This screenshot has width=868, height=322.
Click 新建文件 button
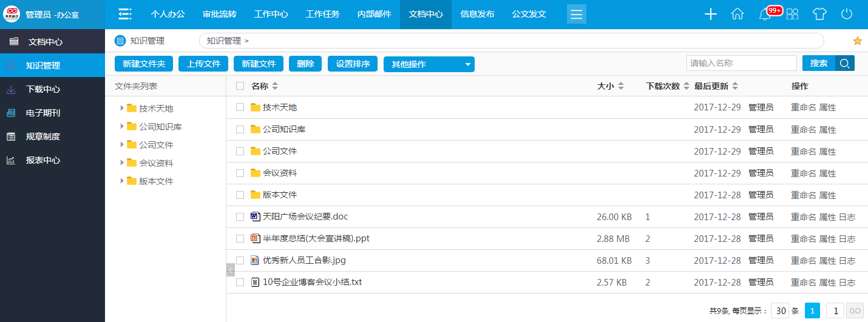(259, 64)
